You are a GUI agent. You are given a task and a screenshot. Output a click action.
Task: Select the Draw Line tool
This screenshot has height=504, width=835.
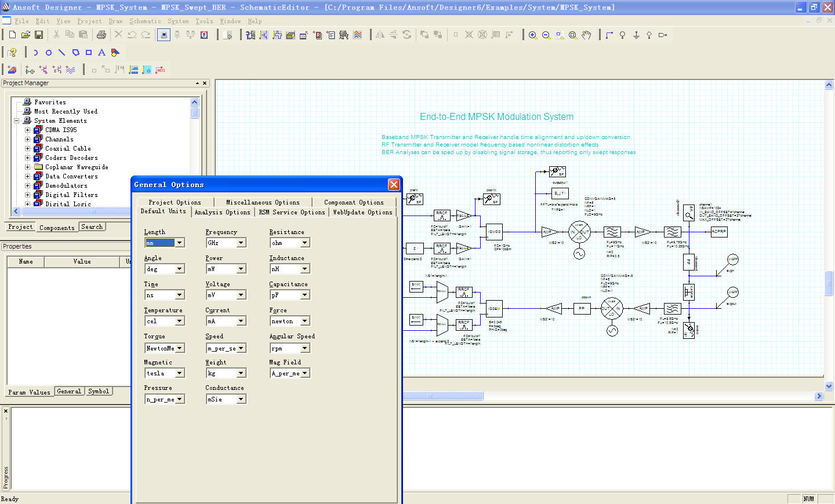[62, 52]
